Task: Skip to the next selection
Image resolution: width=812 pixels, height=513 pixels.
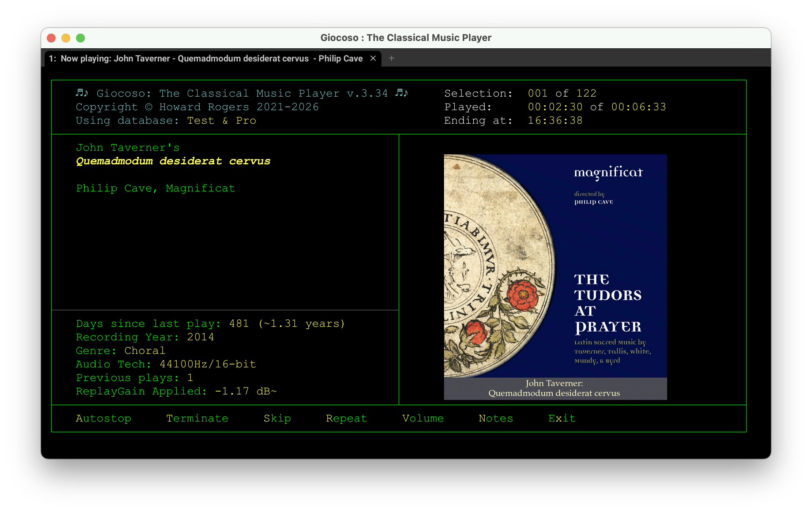Action: point(277,418)
